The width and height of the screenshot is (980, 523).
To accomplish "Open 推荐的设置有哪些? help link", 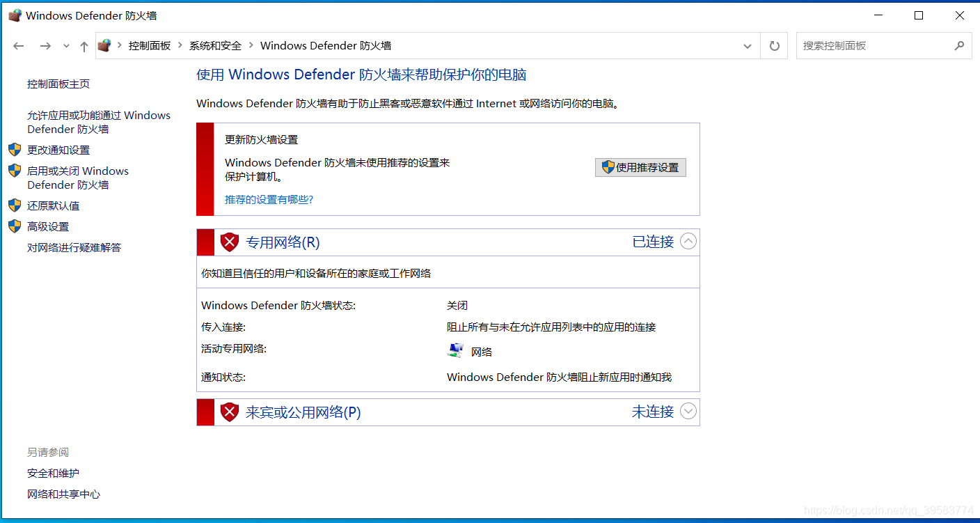I will click(x=269, y=200).
